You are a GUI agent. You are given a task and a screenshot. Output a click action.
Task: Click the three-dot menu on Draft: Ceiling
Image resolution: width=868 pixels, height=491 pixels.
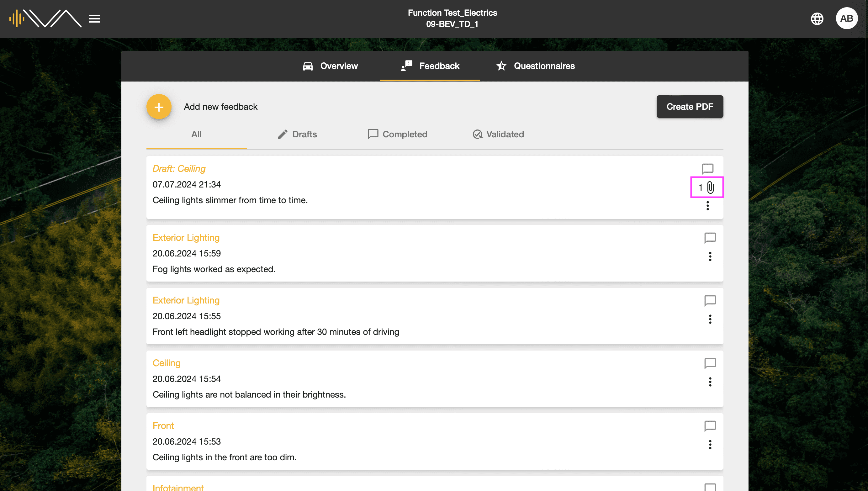(x=709, y=206)
